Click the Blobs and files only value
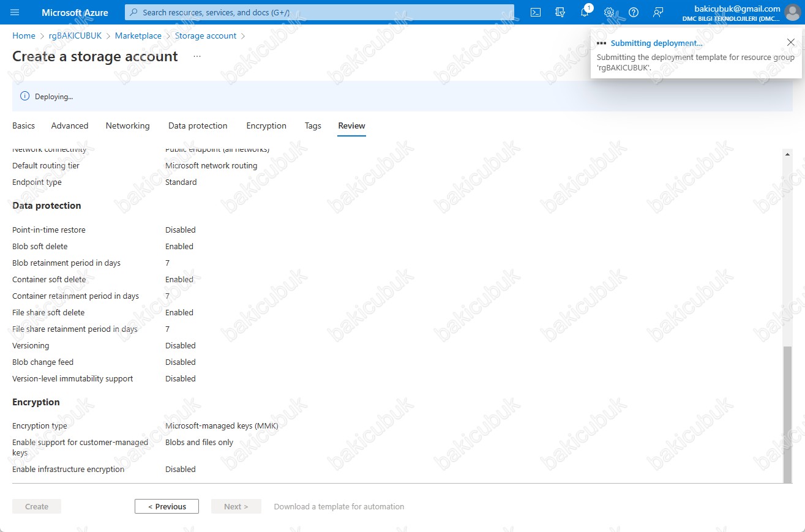The width and height of the screenshot is (805, 532). [x=200, y=443]
